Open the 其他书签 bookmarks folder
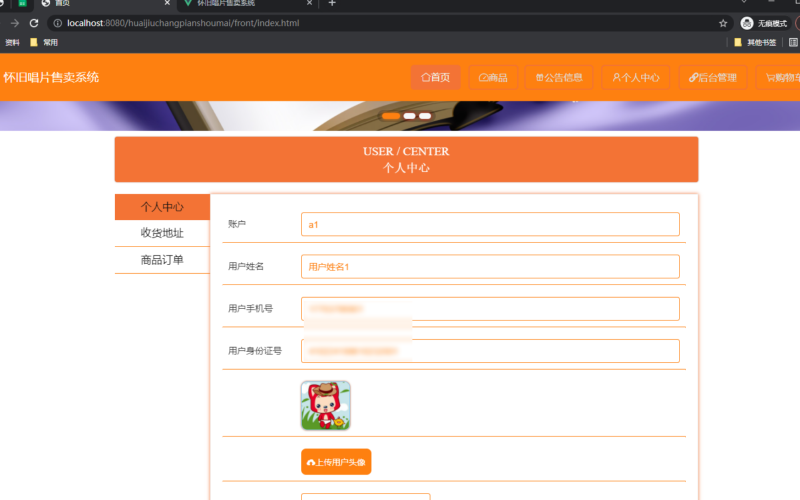The width and height of the screenshot is (800, 500). (x=756, y=42)
